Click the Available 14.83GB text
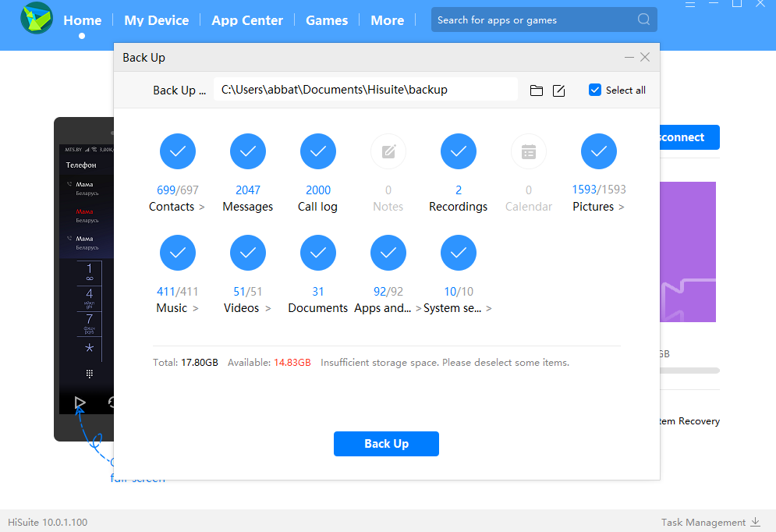Viewport: 776px width, 532px height. coord(269,363)
